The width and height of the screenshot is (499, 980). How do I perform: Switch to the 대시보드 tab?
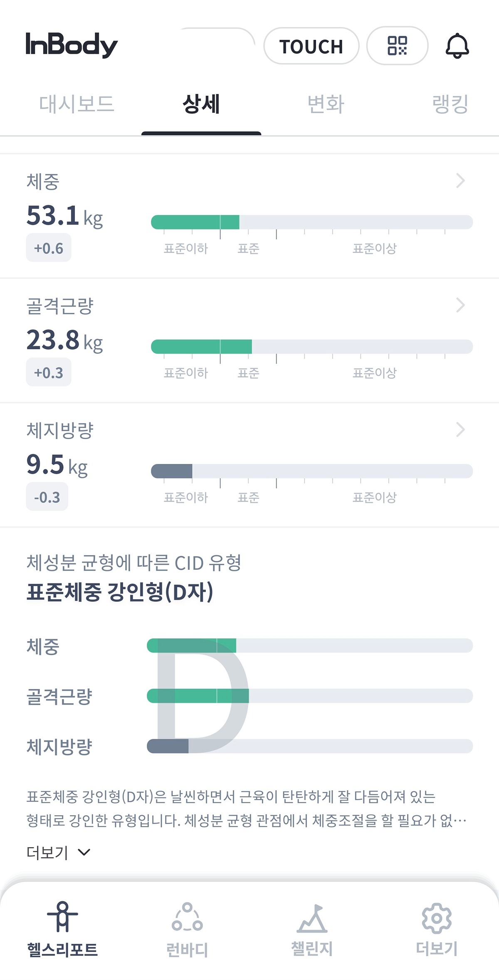click(x=77, y=104)
